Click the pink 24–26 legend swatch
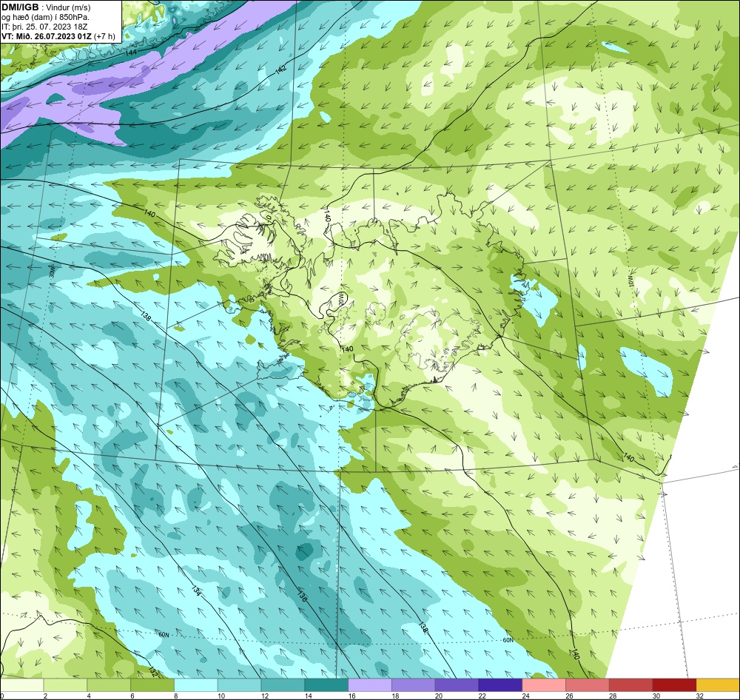The image size is (740, 700). [x=544, y=685]
